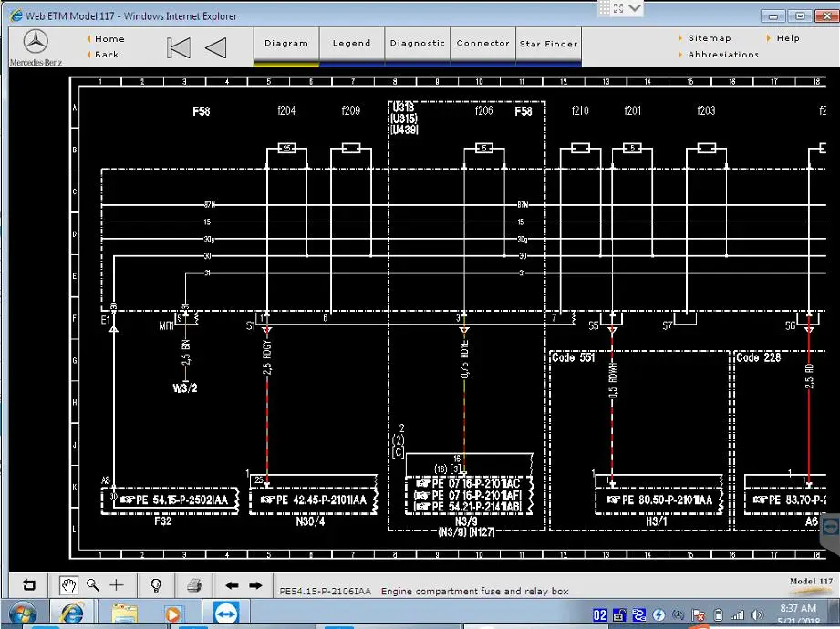Step back with the triangle arrow
The image size is (840, 629).
click(x=216, y=47)
